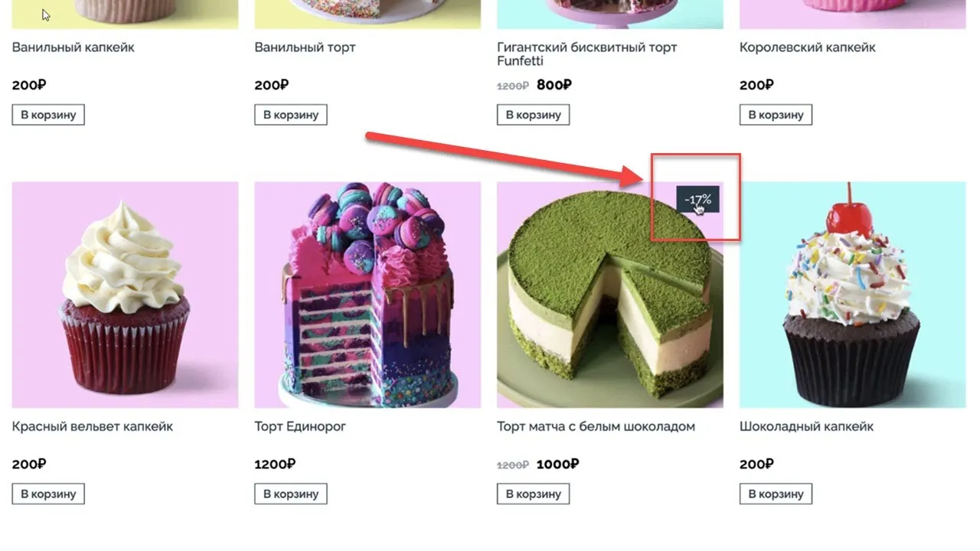Open the red velvet cupcake image
Screen dimensions: 980x551
[125, 295]
